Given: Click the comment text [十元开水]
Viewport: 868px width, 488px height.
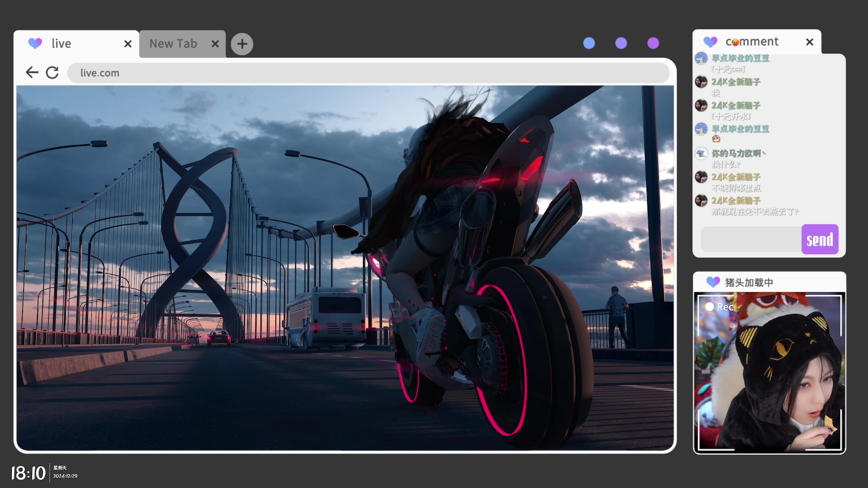Looking at the screenshot, I should point(731,116).
